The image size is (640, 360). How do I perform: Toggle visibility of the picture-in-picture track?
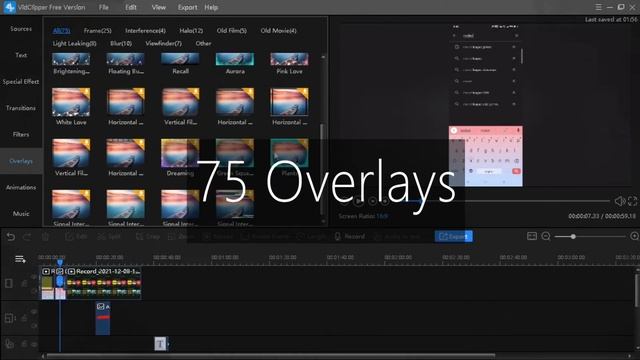[x=34, y=312]
